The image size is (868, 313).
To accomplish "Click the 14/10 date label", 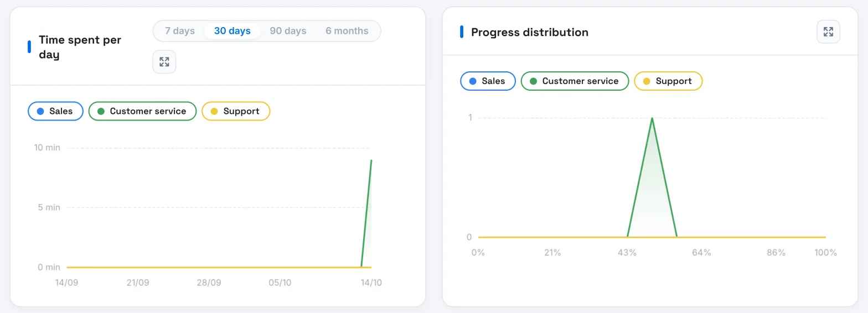I will pos(370,283).
